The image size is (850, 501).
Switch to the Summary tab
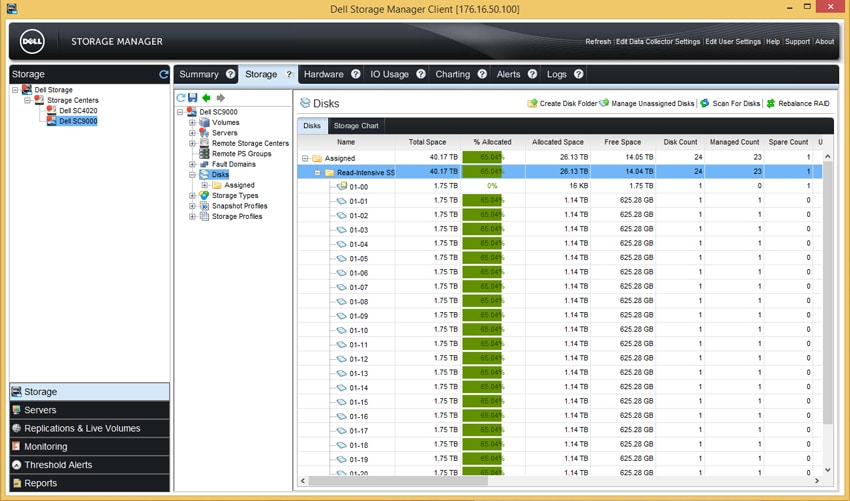(x=199, y=74)
